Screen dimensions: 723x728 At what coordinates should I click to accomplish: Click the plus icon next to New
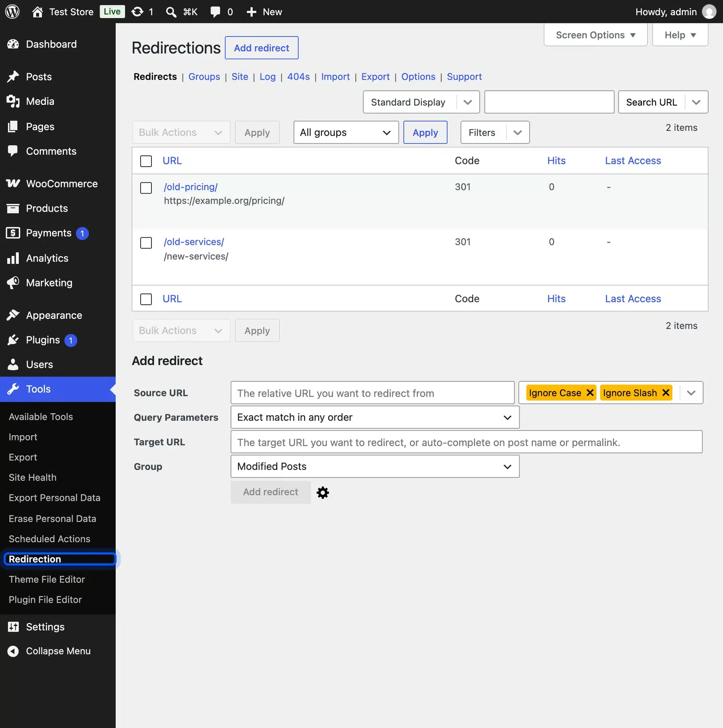(251, 12)
